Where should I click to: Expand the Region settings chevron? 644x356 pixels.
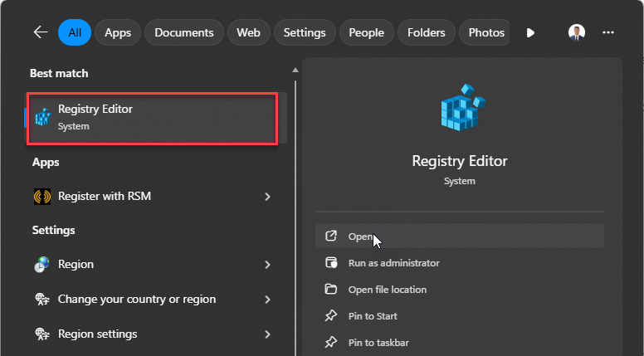267,334
